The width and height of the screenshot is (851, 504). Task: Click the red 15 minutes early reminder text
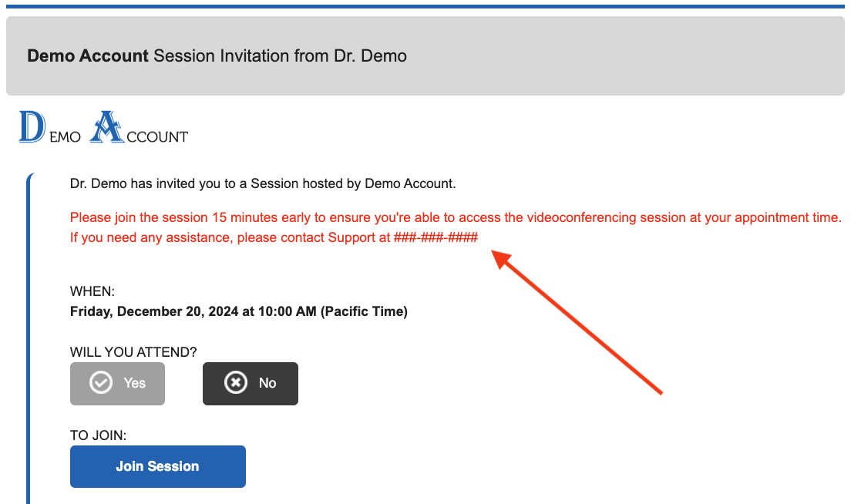coord(455,217)
